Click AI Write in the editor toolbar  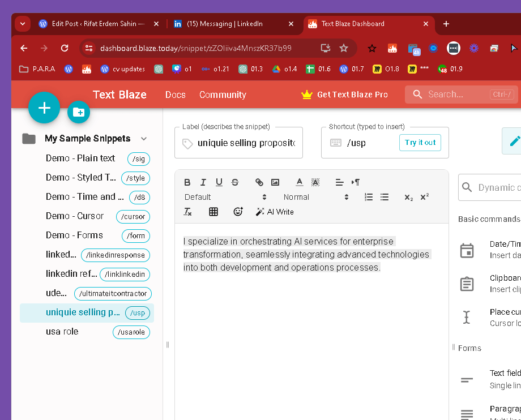(x=275, y=212)
